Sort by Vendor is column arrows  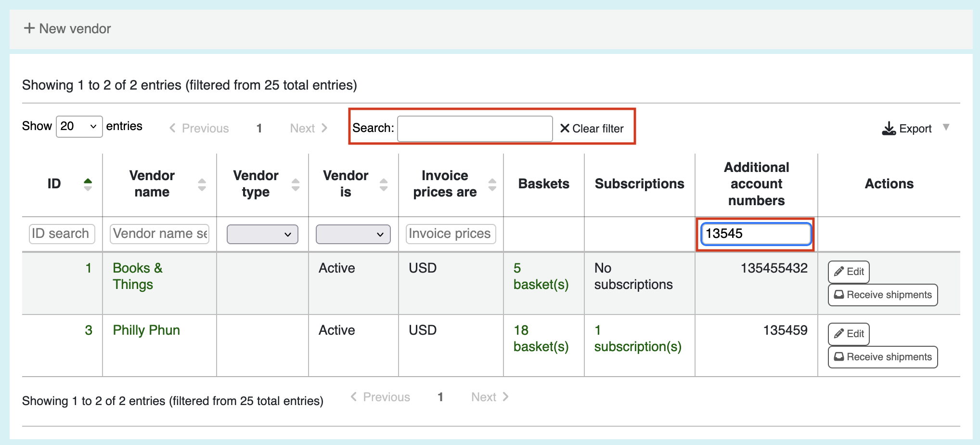[384, 184]
